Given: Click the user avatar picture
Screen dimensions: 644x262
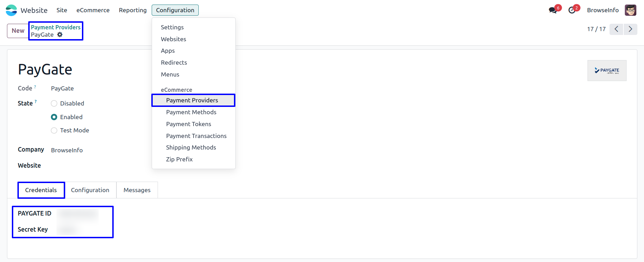Looking at the screenshot, I should pos(630,10).
